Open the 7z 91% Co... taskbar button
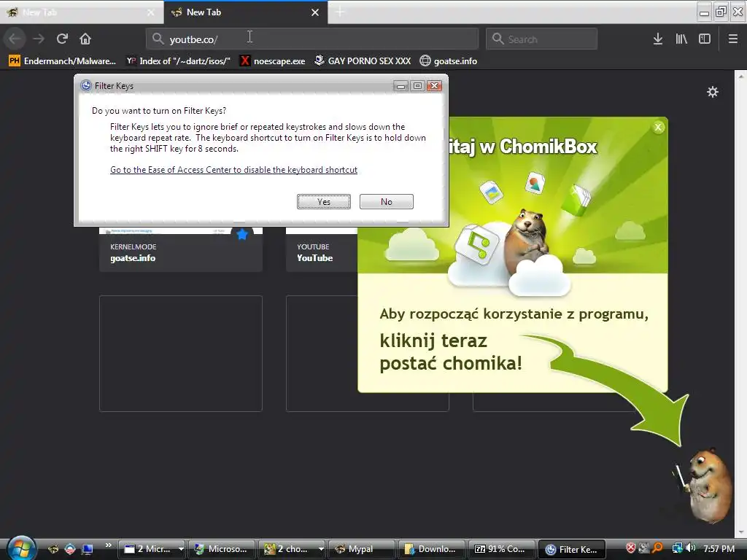This screenshot has height=560, width=747. pos(502,549)
